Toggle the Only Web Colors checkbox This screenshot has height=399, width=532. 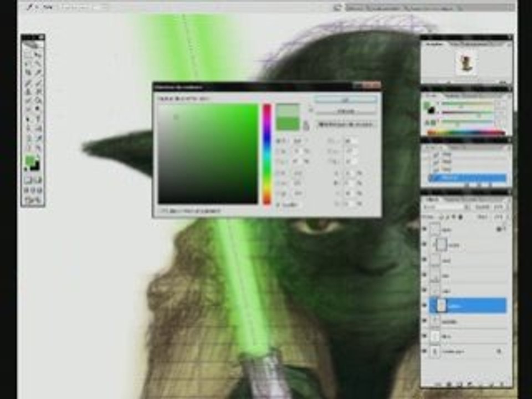click(x=162, y=211)
